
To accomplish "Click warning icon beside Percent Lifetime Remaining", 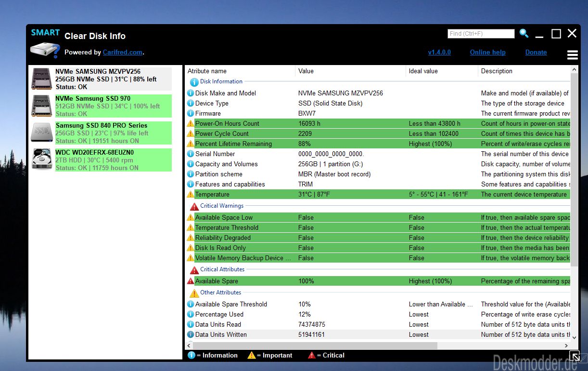I will point(191,144).
